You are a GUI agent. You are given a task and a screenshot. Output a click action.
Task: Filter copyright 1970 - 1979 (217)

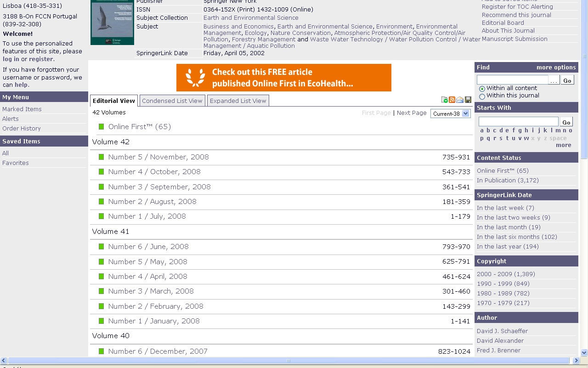pyautogui.click(x=503, y=303)
